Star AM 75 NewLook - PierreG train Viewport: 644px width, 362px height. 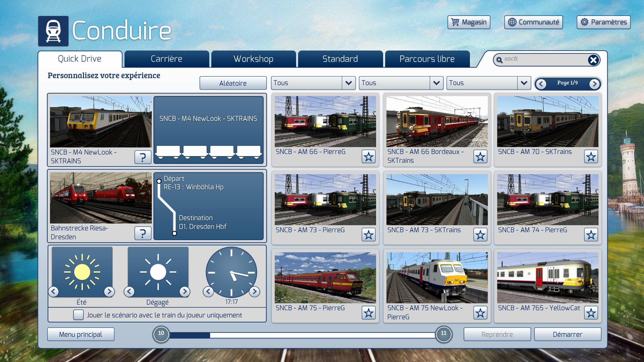tap(480, 313)
